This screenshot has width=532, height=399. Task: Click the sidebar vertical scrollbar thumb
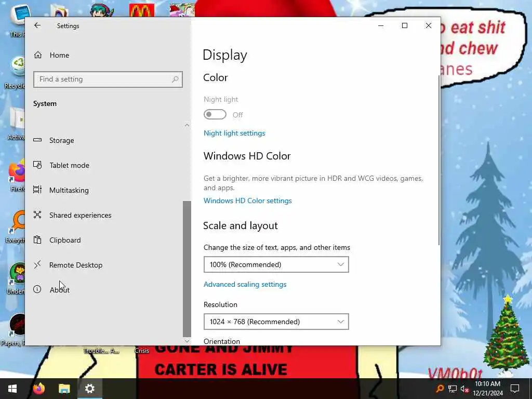pyautogui.click(x=187, y=268)
